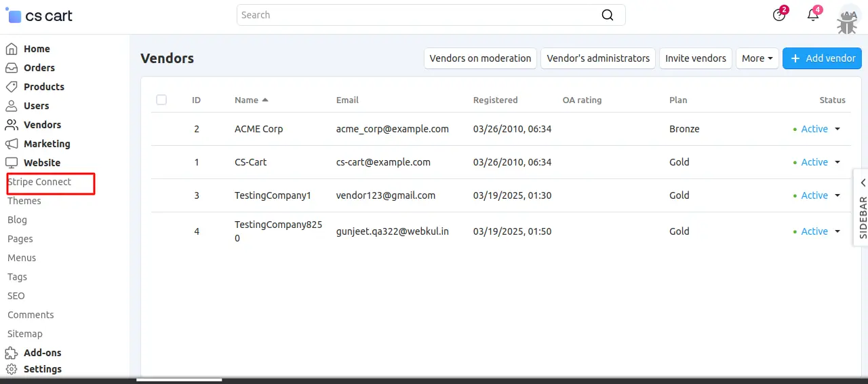
Task: Click Bronze plan of ACME Corp
Action: tap(684, 129)
